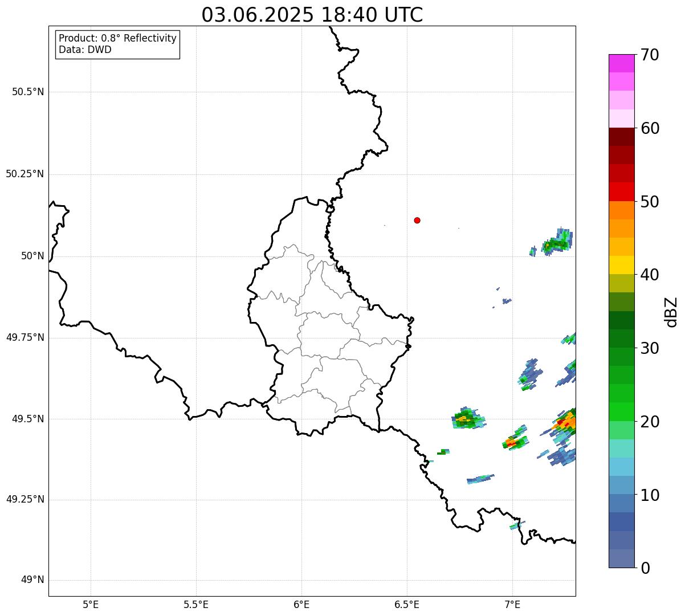The width and height of the screenshot is (685, 616).
Task: Click the 49.5°N latitude label
Action: click(x=28, y=419)
